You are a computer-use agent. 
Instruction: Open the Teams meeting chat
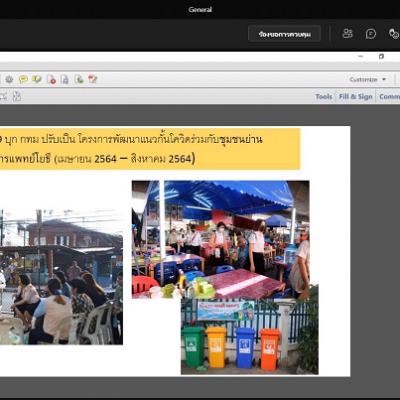pyautogui.click(x=371, y=34)
